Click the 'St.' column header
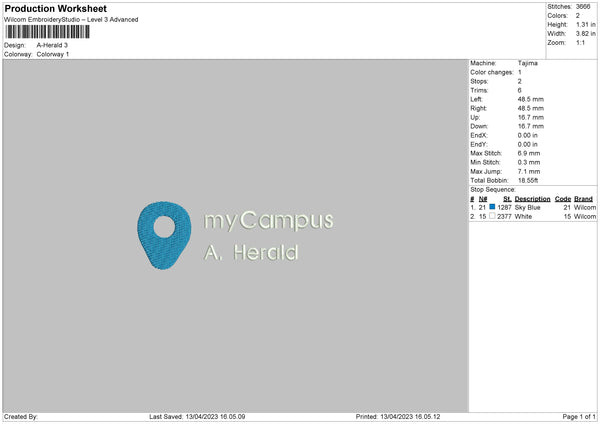The width and height of the screenshot is (600, 424). point(507,199)
